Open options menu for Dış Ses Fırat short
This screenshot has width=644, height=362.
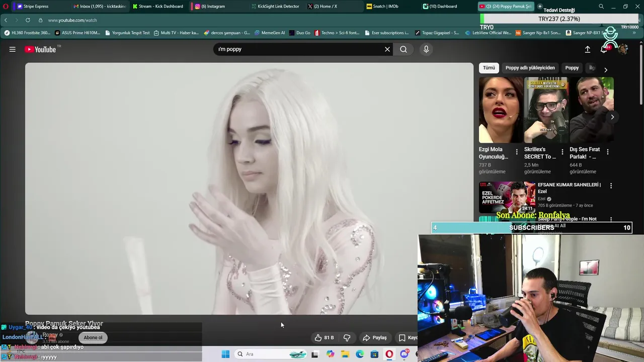point(608,152)
